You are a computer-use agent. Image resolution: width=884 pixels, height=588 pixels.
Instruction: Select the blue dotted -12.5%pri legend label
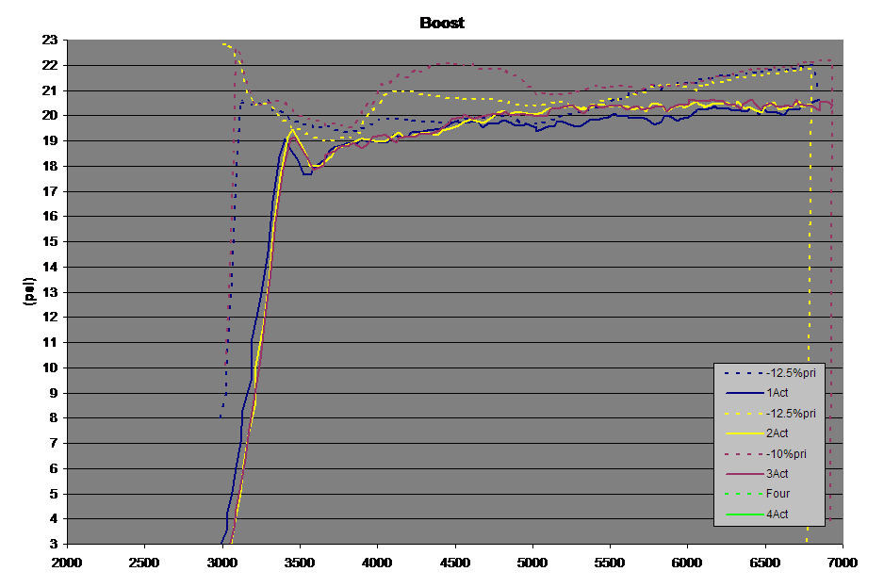(791, 373)
